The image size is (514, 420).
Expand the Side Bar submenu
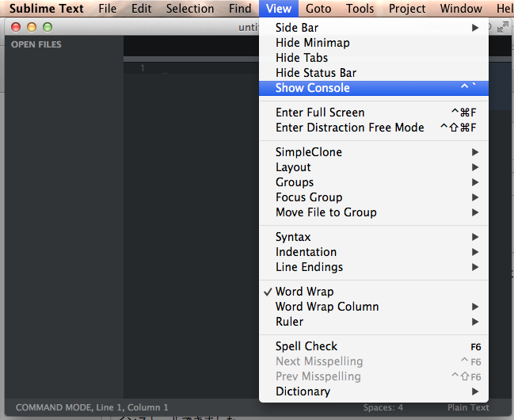(374, 28)
